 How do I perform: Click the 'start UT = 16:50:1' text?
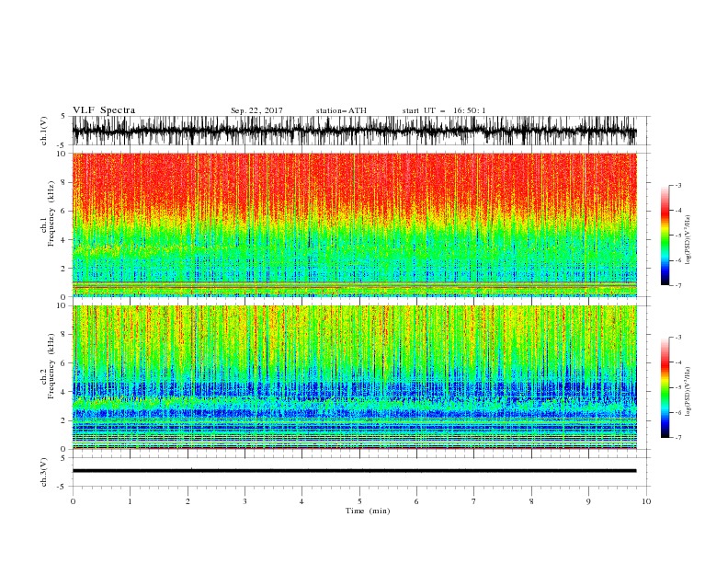[x=444, y=110]
